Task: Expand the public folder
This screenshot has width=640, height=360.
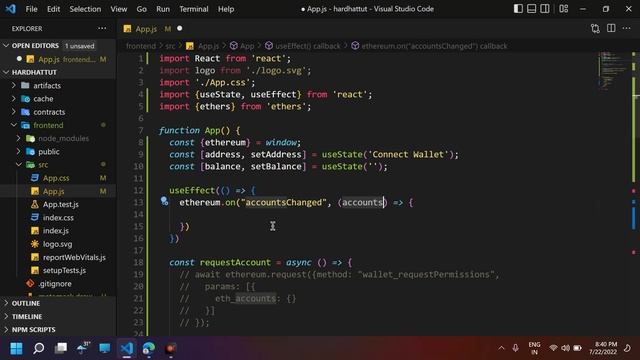Action: [x=58, y=151]
